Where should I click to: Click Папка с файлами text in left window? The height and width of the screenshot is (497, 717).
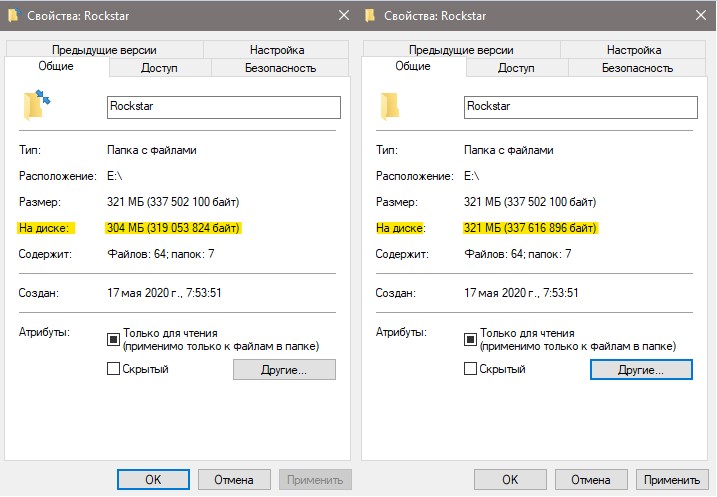pos(151,150)
